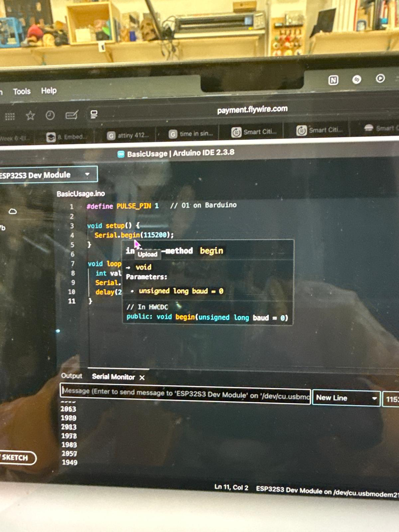This screenshot has height=532, width=399.
Task: Click 'void loop' on line 7
Action: [x=104, y=264]
